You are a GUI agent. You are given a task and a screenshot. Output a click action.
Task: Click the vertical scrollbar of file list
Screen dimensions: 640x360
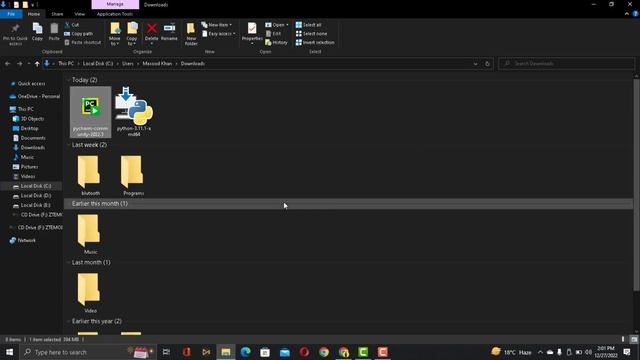pyautogui.click(x=636, y=184)
